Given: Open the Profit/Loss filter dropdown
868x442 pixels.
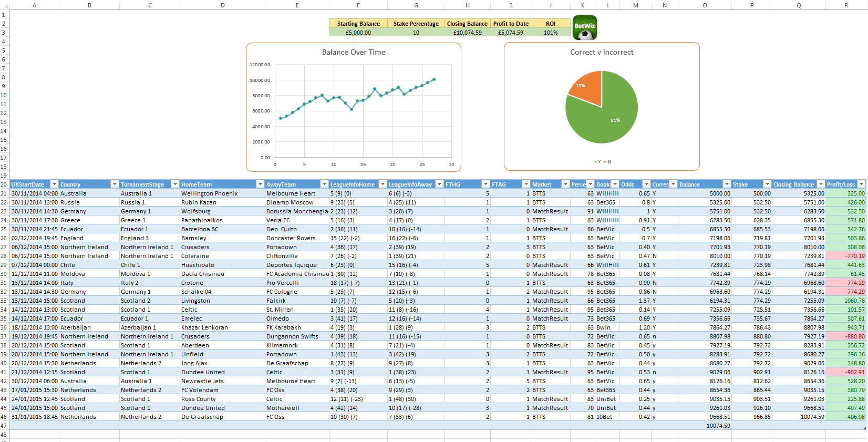Looking at the screenshot, I should tap(861, 184).
